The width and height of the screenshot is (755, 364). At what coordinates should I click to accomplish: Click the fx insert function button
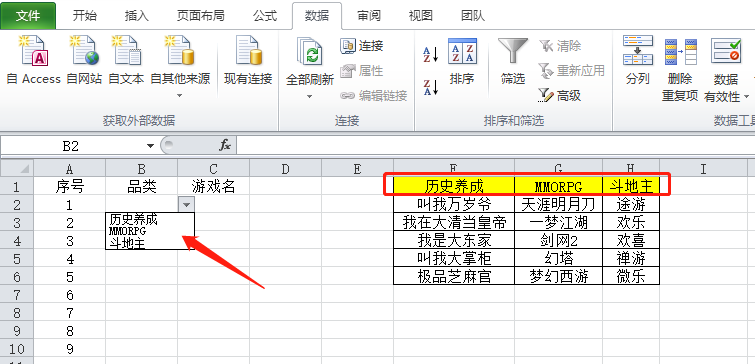click(225, 145)
